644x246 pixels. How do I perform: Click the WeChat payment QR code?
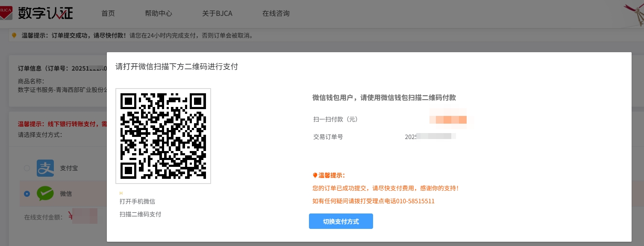pos(163,136)
